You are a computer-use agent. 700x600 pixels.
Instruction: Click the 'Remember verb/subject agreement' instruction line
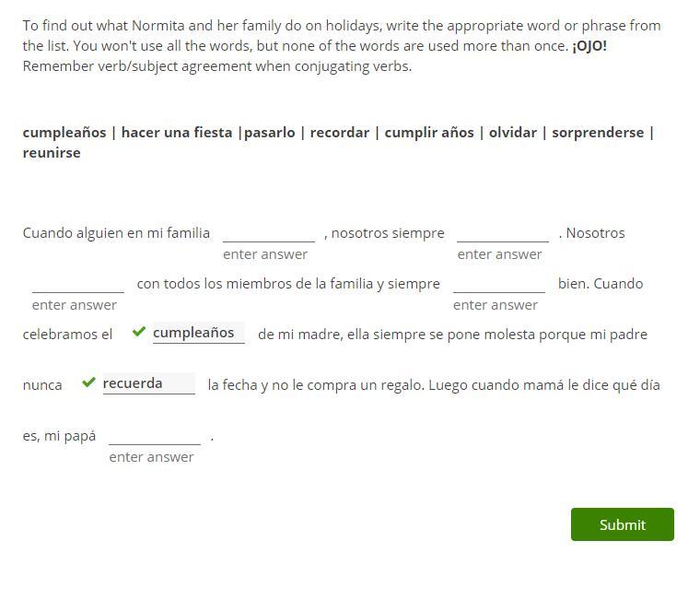(217, 65)
